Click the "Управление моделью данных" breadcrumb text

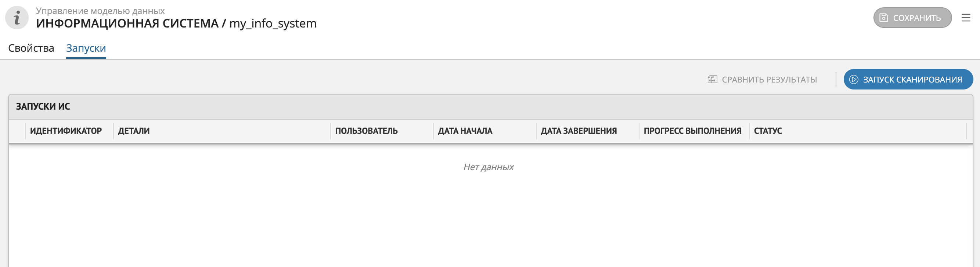tap(100, 11)
